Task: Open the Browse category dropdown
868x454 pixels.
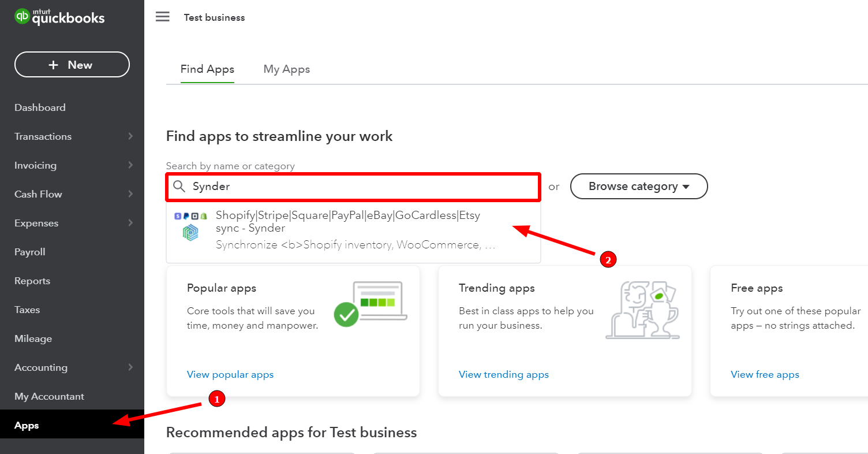Action: 639,187
